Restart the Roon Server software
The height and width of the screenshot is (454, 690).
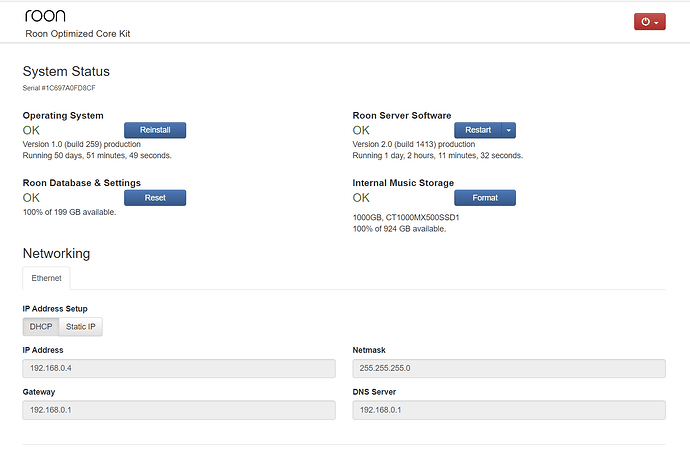[478, 130]
